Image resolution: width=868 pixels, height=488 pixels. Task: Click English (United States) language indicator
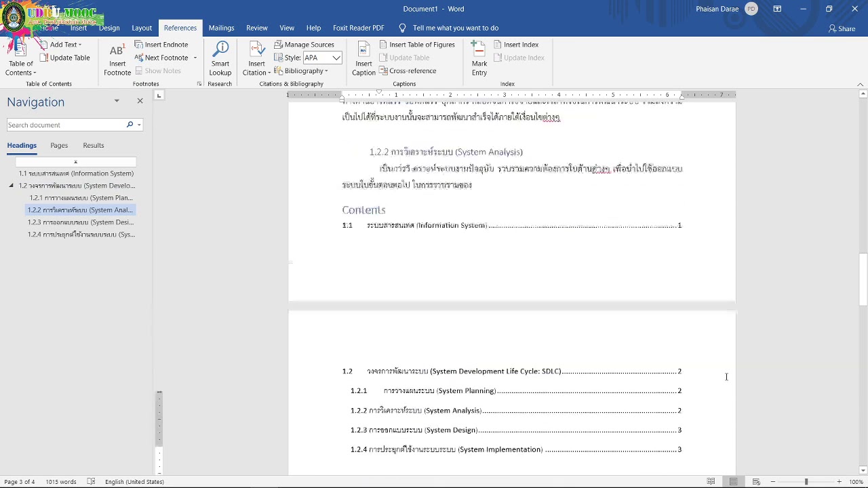click(134, 482)
